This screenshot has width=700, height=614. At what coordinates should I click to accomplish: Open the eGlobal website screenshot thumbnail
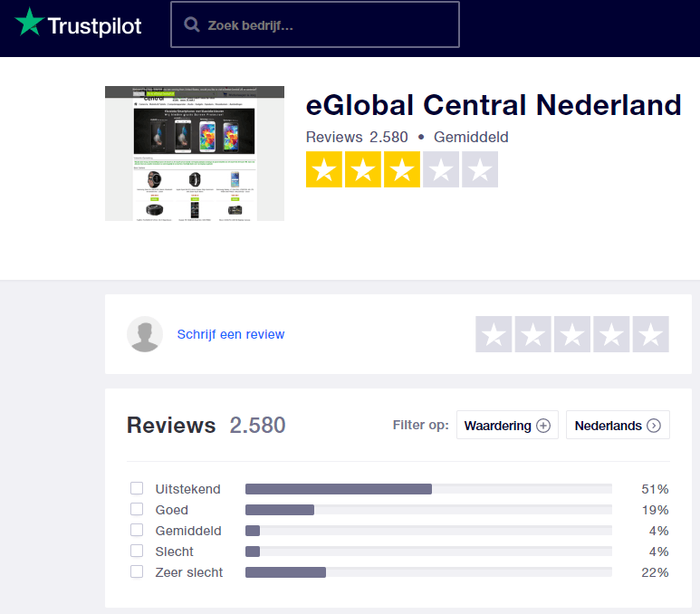(195, 153)
